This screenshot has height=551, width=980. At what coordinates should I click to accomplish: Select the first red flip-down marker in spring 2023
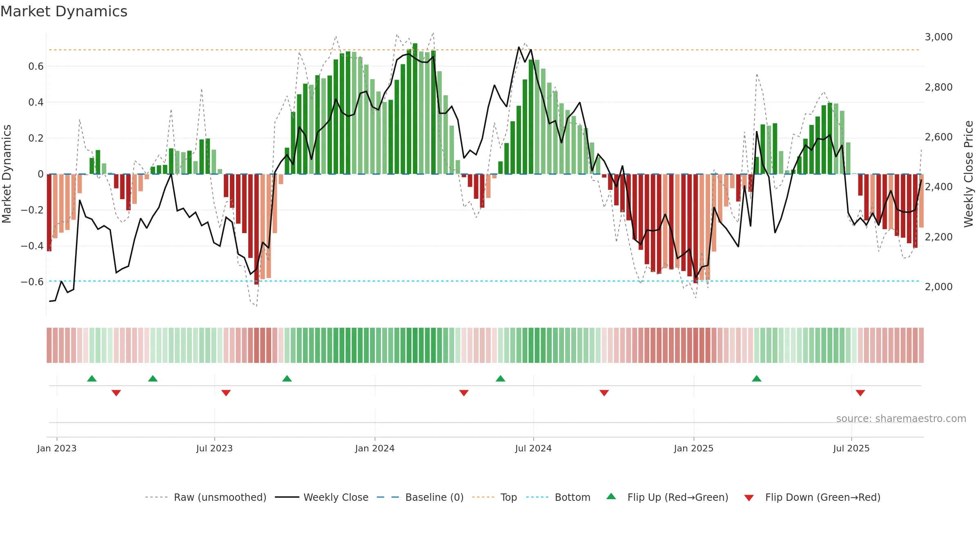click(x=116, y=393)
